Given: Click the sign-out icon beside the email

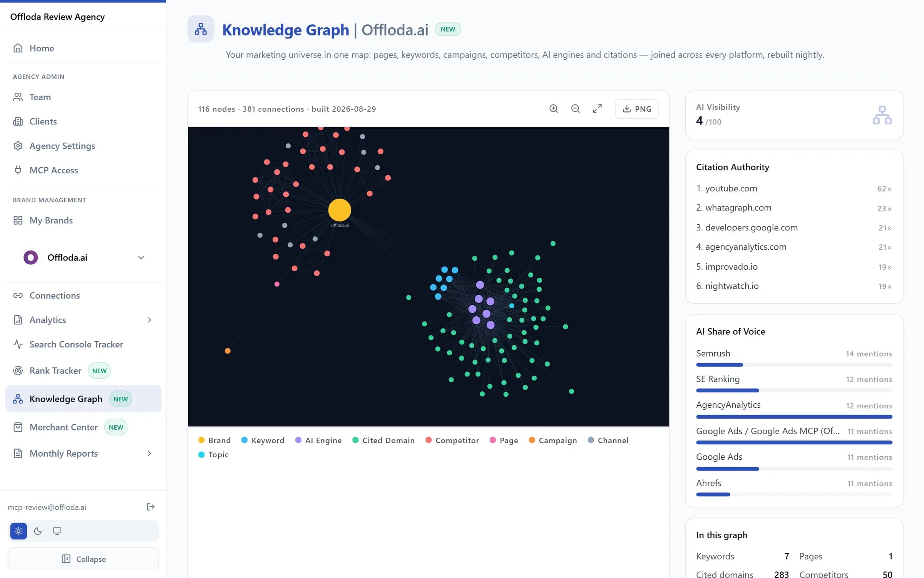Looking at the screenshot, I should coord(151,507).
